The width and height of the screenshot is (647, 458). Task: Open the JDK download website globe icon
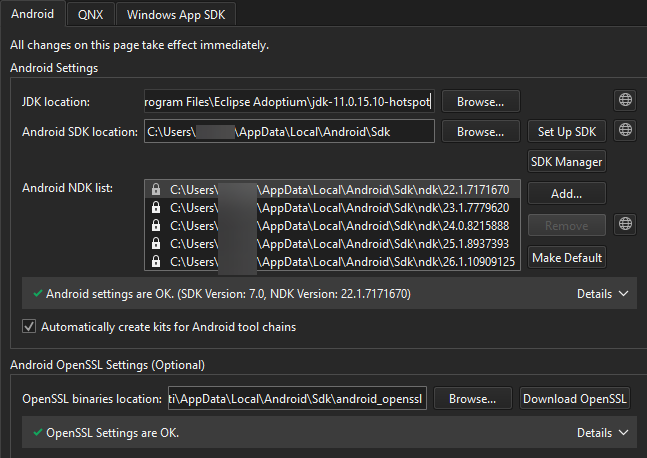[625, 101]
